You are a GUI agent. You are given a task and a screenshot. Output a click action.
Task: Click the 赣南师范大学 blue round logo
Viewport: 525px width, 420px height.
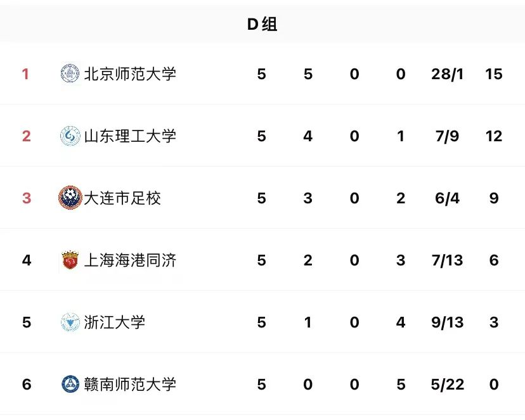(x=70, y=384)
